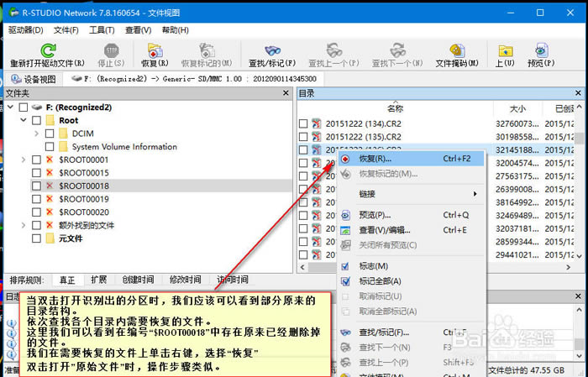Viewport: 588px width, 377px height.
Task: Select Mark All (标记全部) in context menu
Action: (380, 281)
